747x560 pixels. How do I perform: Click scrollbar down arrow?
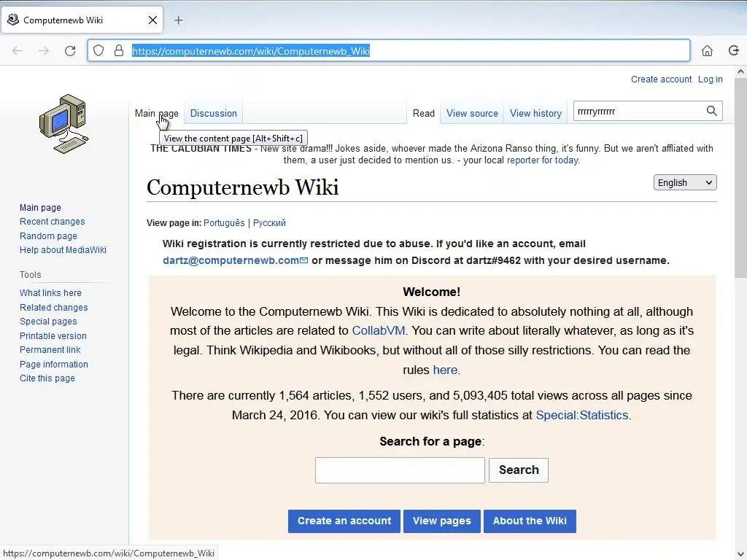(740, 554)
